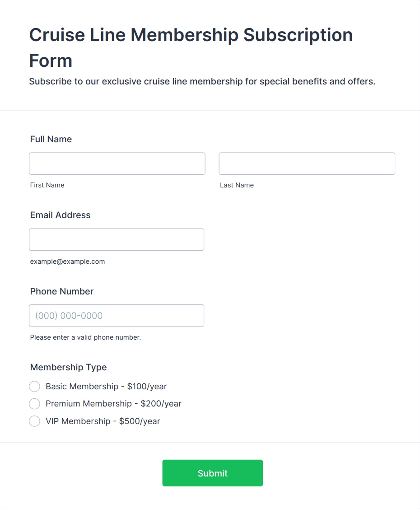Click the Last Name sublabel text
Image resolution: width=420 pixels, height=509 pixels.
(237, 185)
